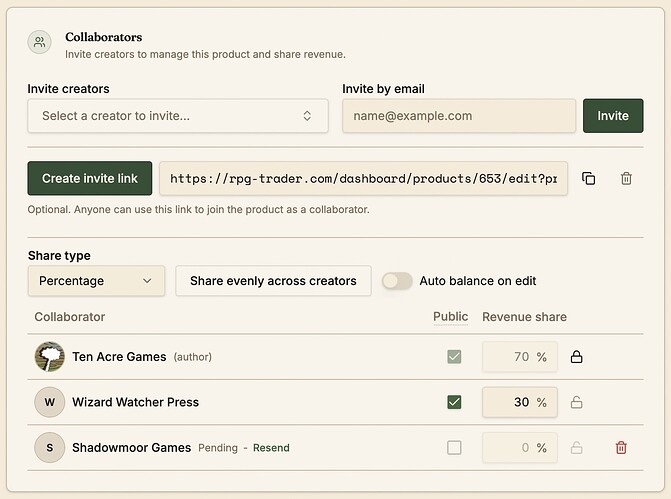Unlock Ten Acre Games revenue share lock

click(x=576, y=357)
